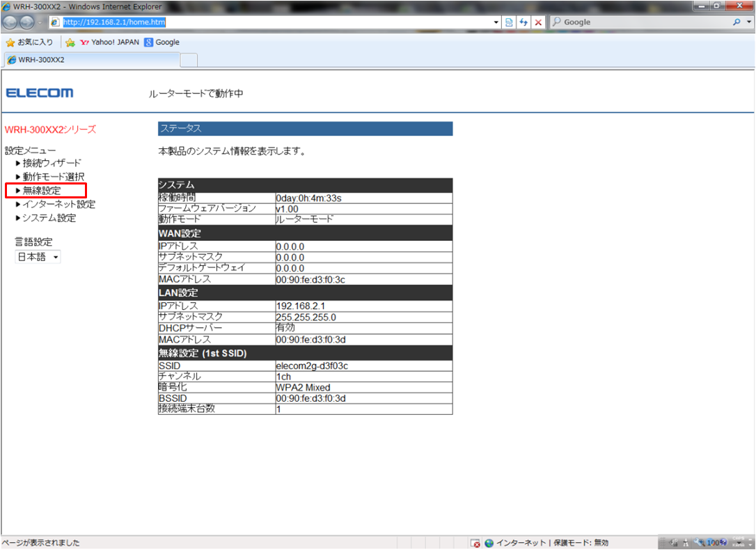Click the firmware version v1.00 cell
The width and height of the screenshot is (756, 550).
click(x=363, y=209)
